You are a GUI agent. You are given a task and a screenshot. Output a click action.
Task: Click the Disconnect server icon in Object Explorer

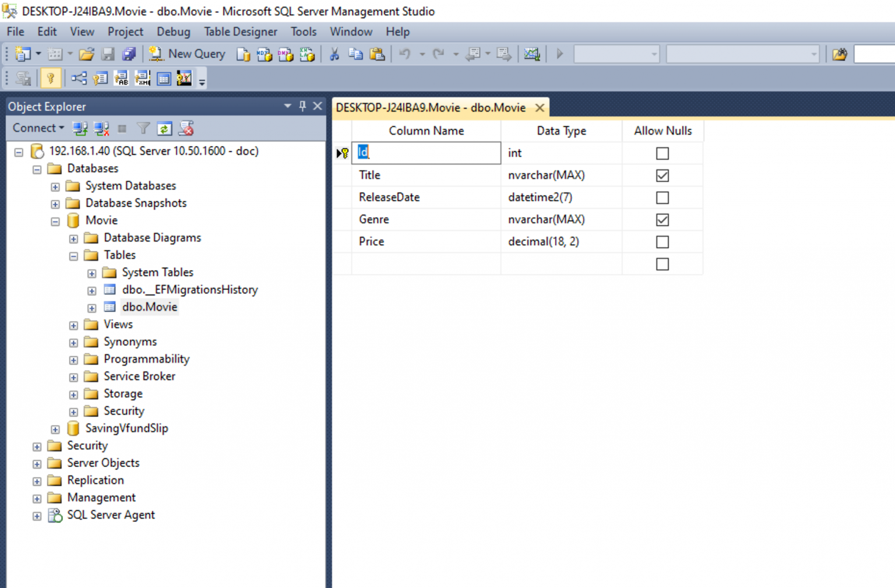tap(101, 128)
